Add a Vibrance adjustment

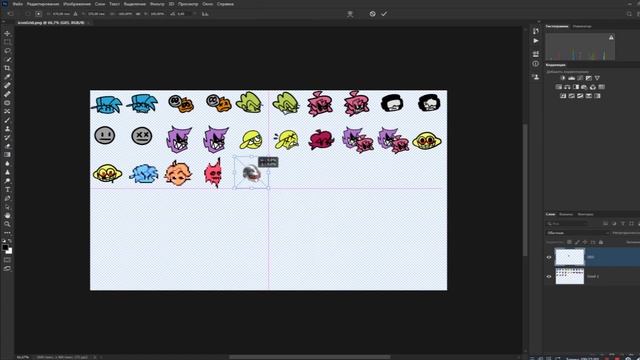(x=597, y=78)
